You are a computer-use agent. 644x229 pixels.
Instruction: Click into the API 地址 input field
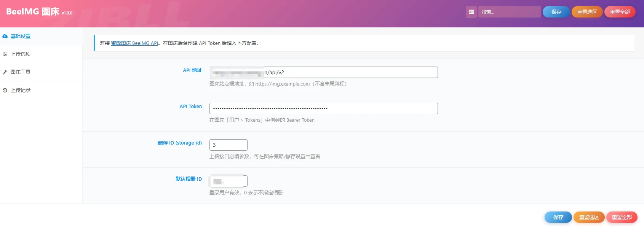(324, 72)
